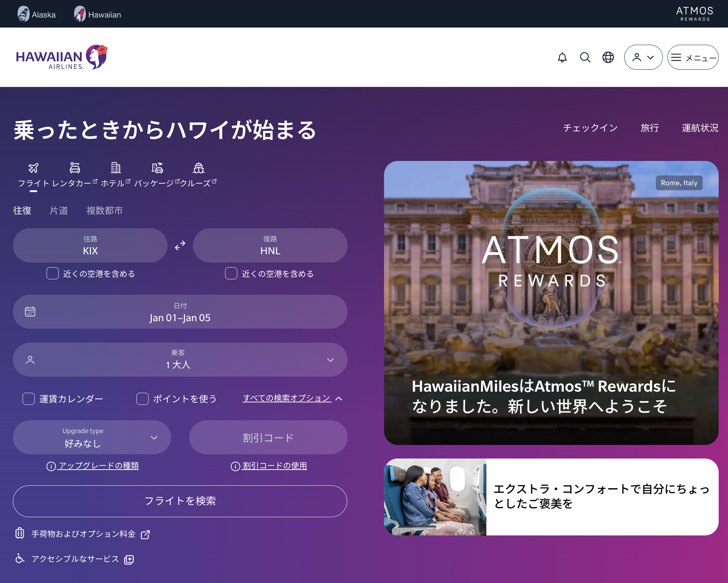Toggle the ポイントを使う checkbox
728x583 pixels.
coord(142,398)
